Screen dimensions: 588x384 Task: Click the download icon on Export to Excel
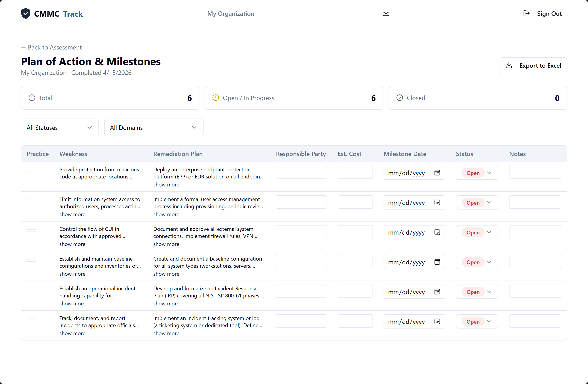(509, 65)
